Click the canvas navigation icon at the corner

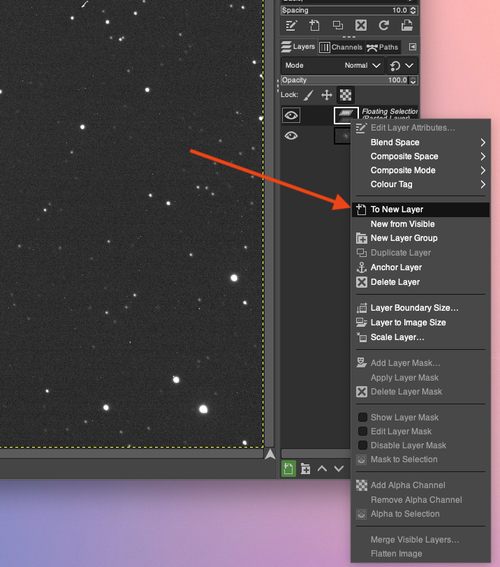270,454
